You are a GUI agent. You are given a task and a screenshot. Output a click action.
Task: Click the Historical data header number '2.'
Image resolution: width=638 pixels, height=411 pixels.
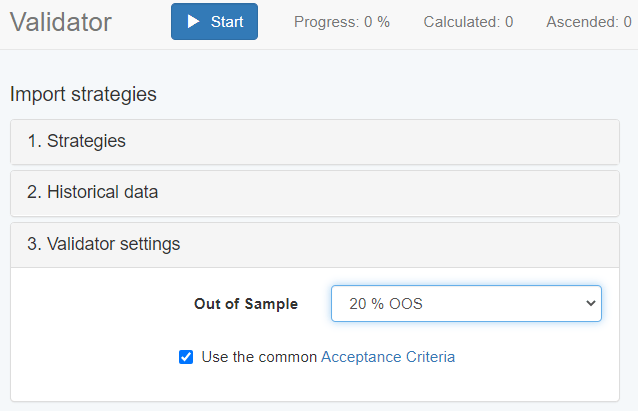(35, 192)
